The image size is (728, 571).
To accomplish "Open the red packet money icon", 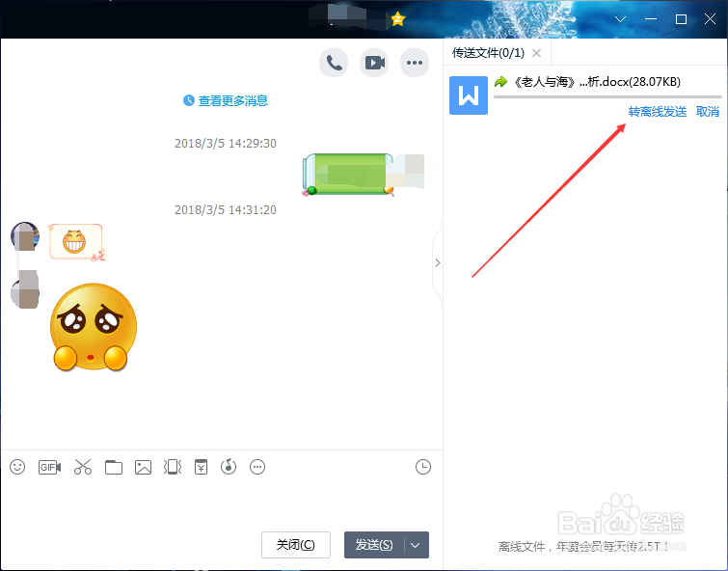I will click(x=201, y=467).
